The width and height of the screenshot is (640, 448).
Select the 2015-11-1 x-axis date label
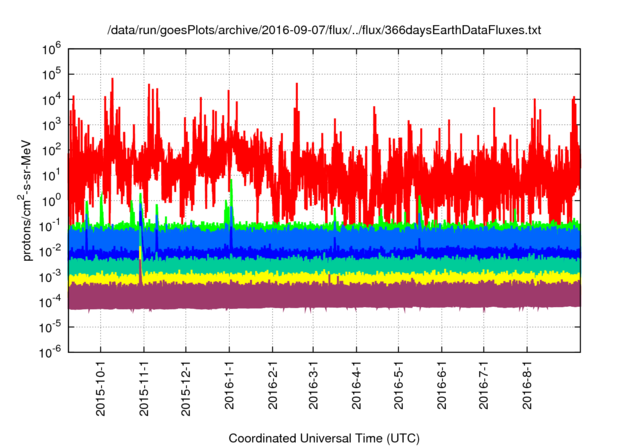pyautogui.click(x=144, y=388)
